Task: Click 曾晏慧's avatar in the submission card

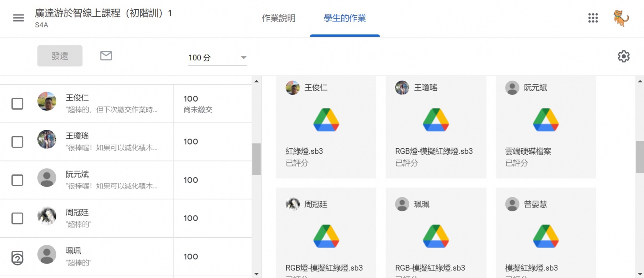Action: point(512,204)
